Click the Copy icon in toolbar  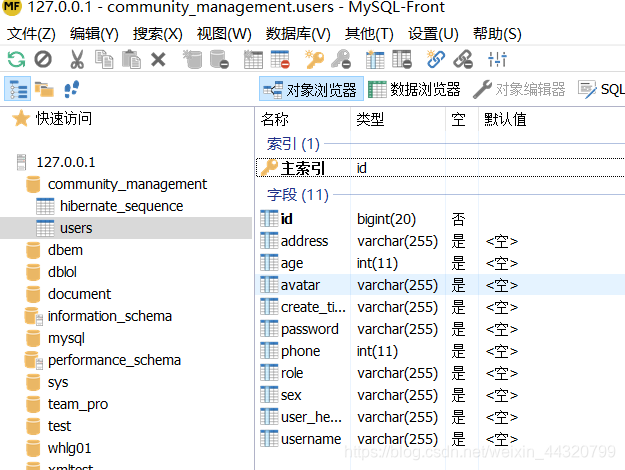tap(104, 60)
